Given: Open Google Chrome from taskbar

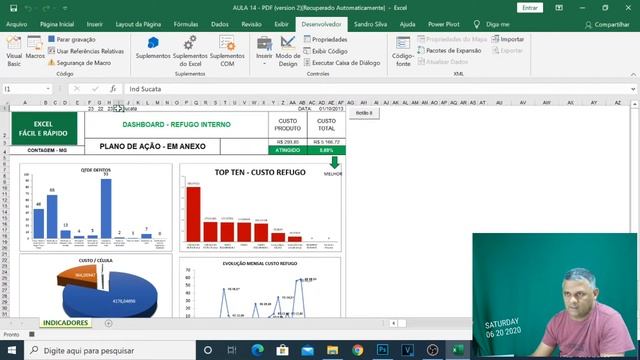Looking at the screenshot, I should [x=358, y=350].
